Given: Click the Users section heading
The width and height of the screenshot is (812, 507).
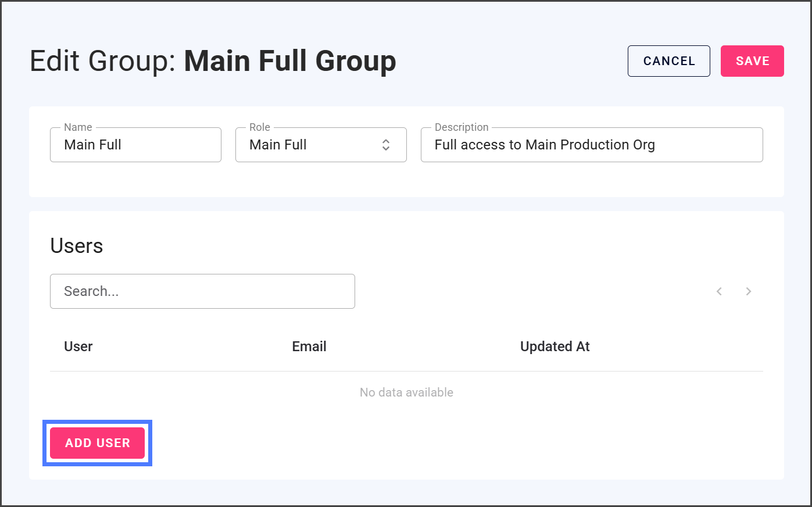Looking at the screenshot, I should [77, 246].
